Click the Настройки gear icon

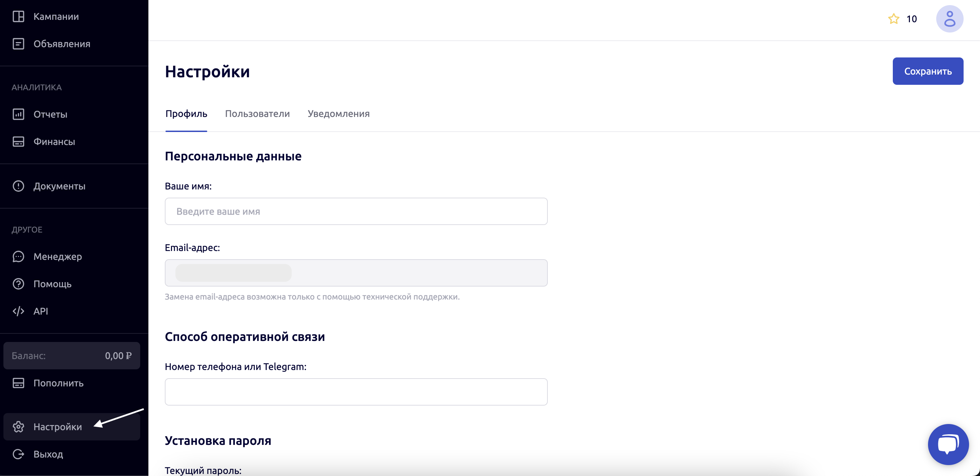pos(18,427)
